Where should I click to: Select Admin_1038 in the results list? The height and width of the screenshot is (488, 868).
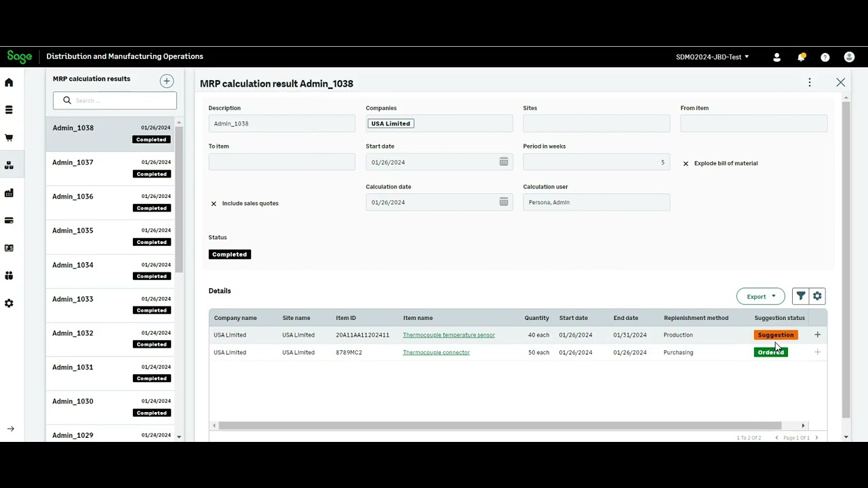click(111, 134)
